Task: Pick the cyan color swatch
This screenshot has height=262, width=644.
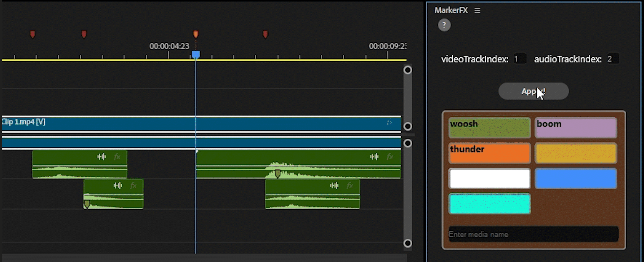Action: click(x=489, y=204)
